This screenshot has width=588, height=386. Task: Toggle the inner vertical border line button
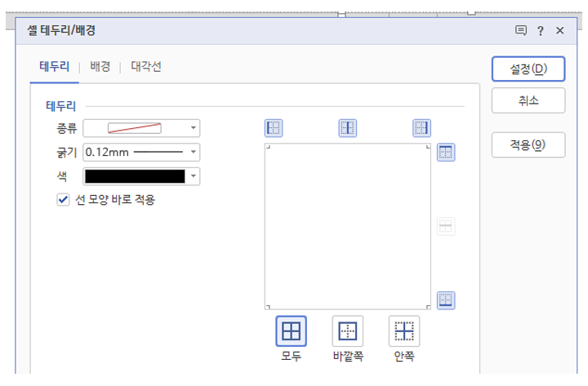point(348,128)
